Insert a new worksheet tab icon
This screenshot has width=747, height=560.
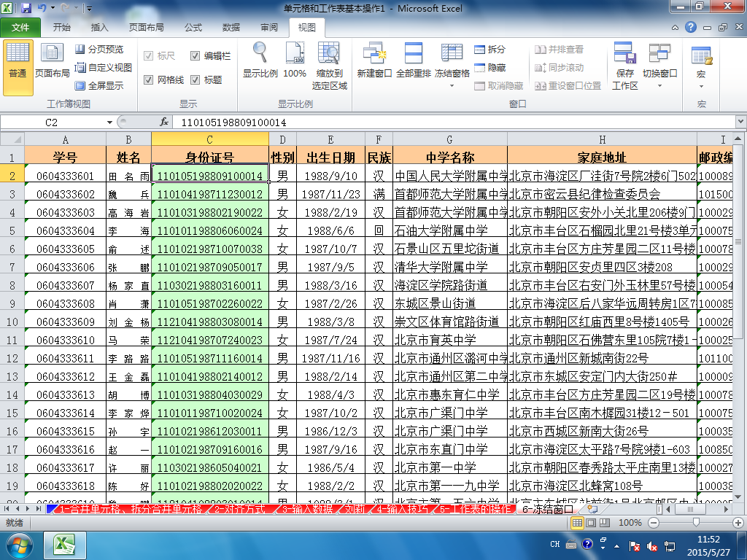coord(592,509)
